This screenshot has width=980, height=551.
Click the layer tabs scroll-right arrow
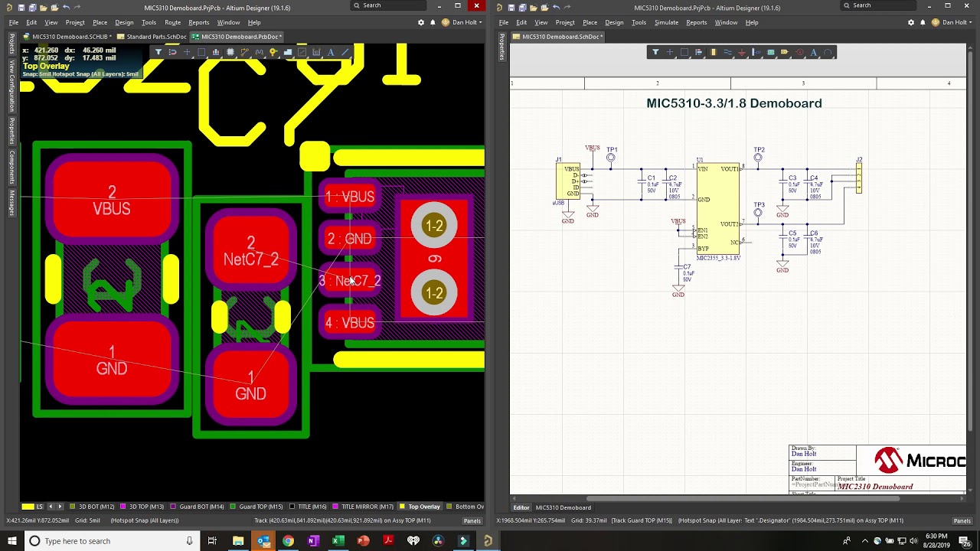(x=61, y=507)
